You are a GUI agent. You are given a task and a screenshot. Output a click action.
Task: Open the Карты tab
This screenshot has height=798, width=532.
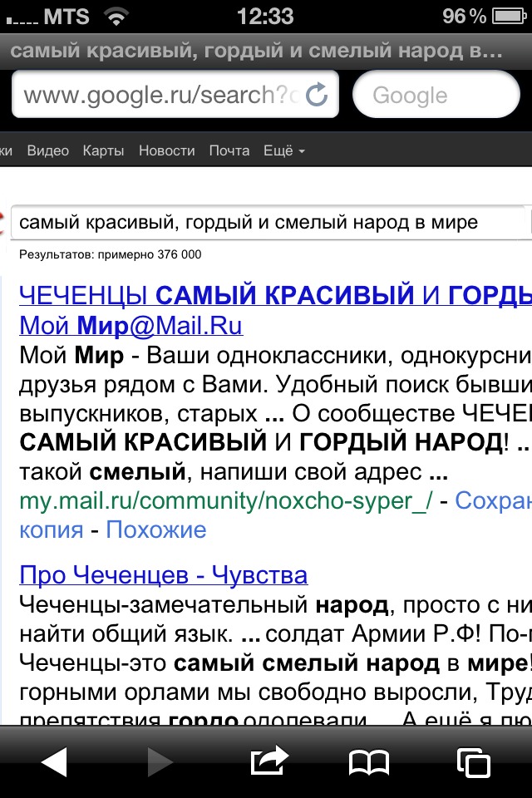103,150
